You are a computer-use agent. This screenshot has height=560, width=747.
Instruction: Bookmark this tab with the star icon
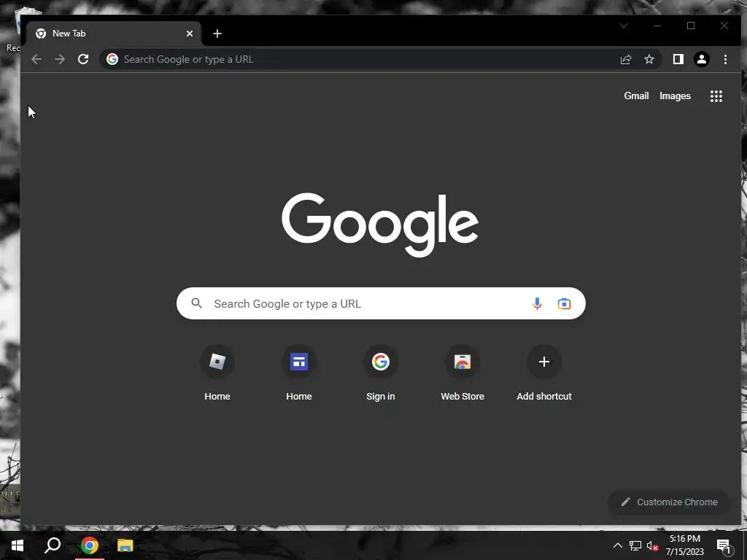pos(649,59)
